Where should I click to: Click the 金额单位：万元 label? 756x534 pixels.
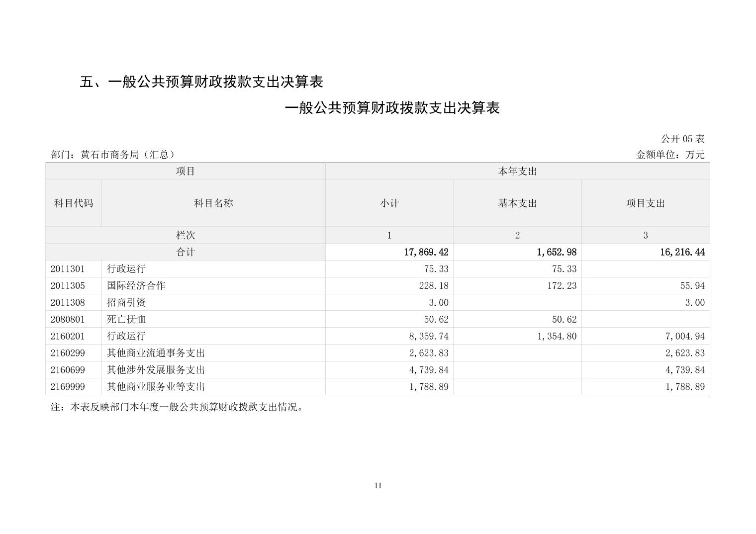coord(670,155)
